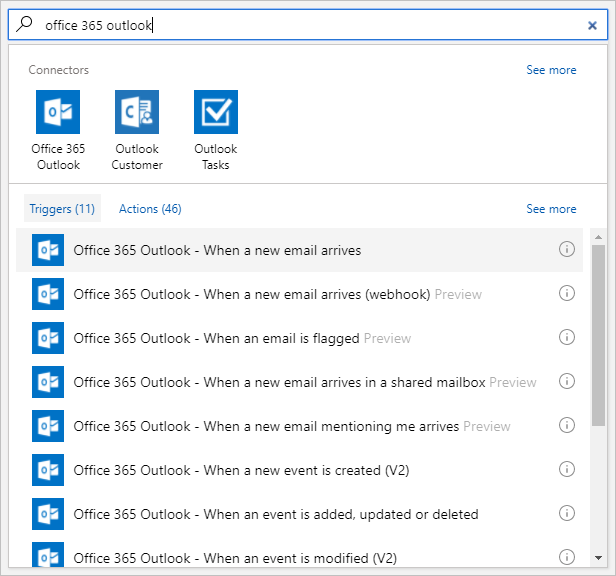
Task: Click See more next to the Actions tab
Action: point(551,209)
